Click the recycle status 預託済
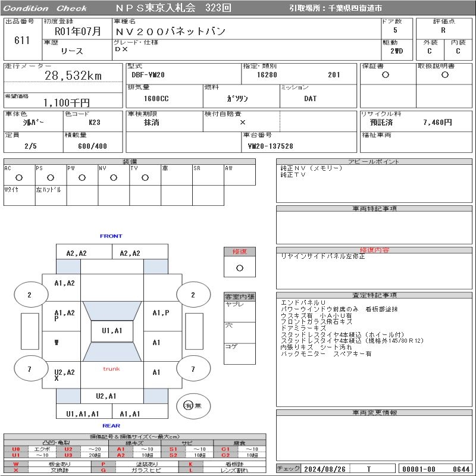Viewport: 476px width, 476px height. tap(381, 123)
